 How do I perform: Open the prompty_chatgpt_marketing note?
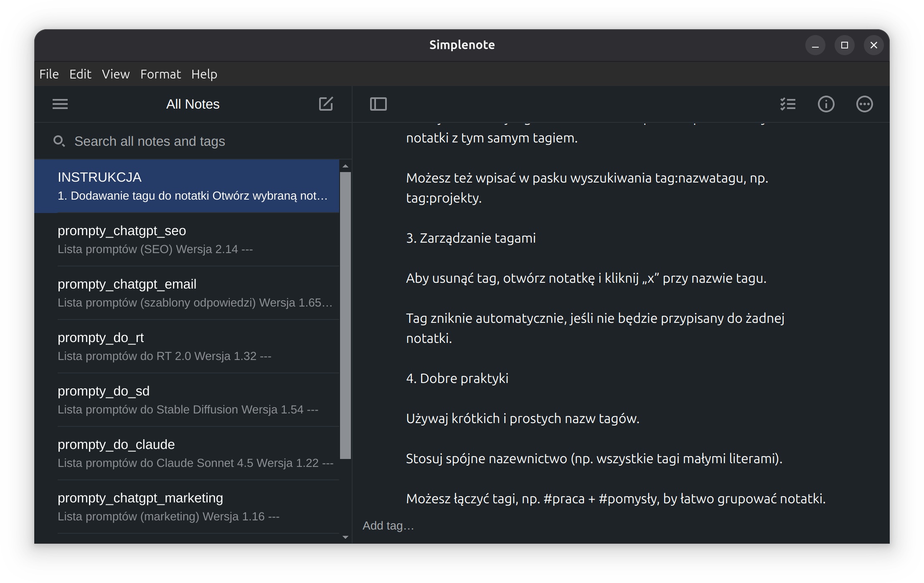point(187,507)
